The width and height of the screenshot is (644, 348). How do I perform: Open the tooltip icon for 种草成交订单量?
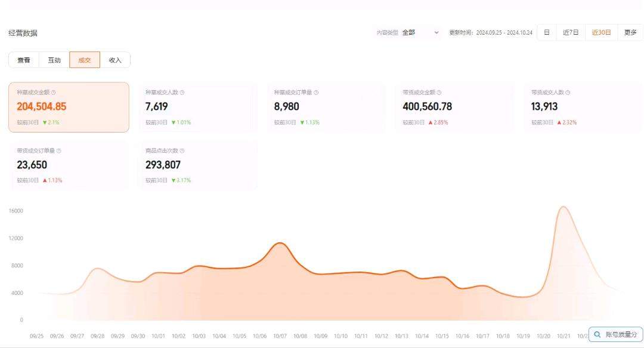click(316, 93)
